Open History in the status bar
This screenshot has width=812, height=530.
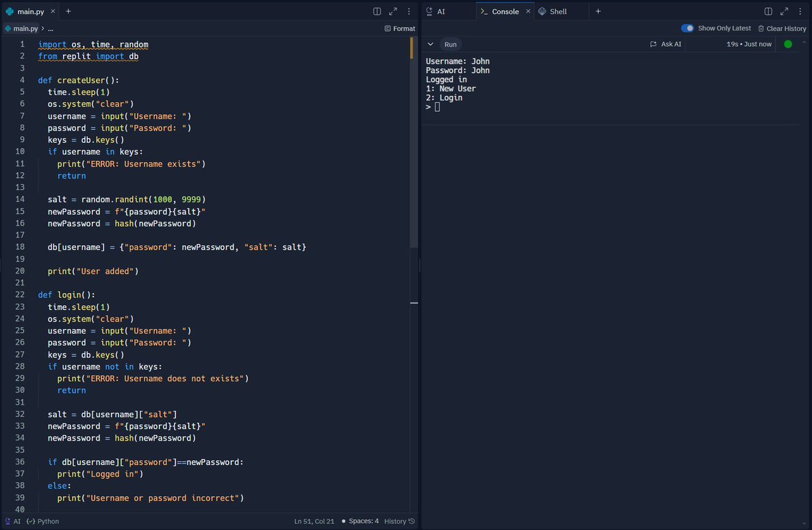point(399,521)
